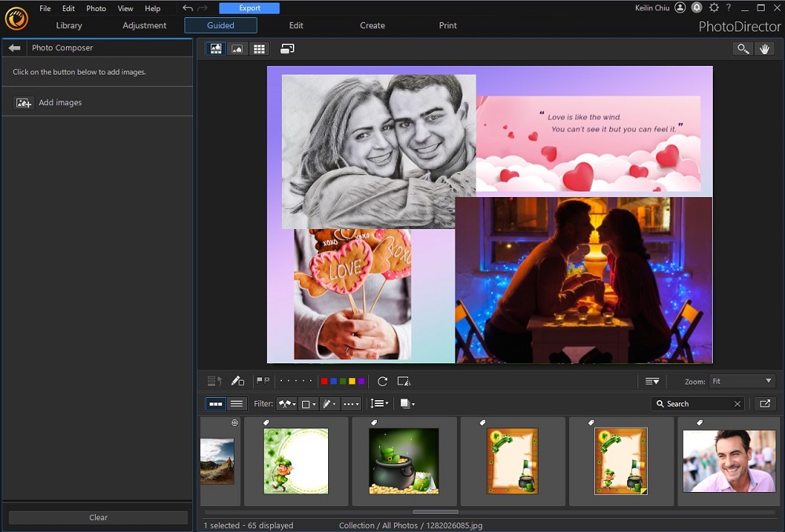Open the zoom magnifier tool

coord(743,49)
